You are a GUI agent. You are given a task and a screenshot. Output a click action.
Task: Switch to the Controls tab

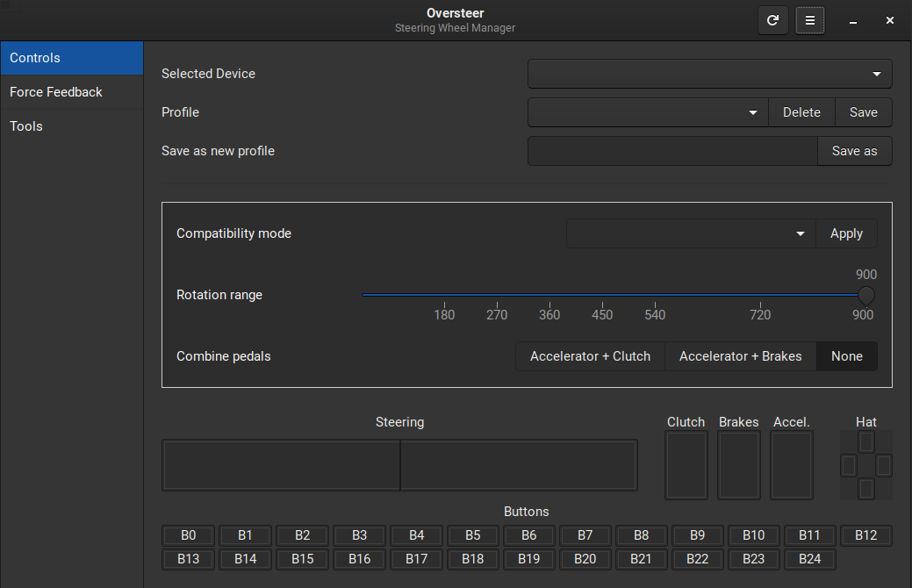(72, 58)
